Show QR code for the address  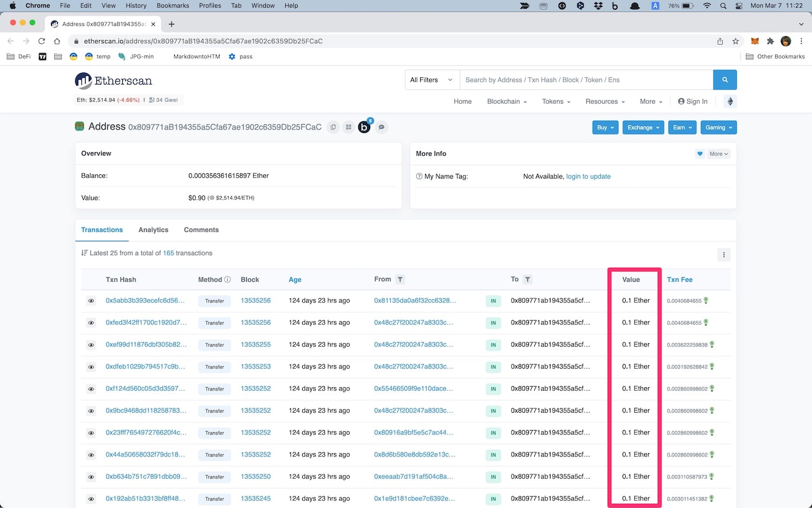[349, 127]
